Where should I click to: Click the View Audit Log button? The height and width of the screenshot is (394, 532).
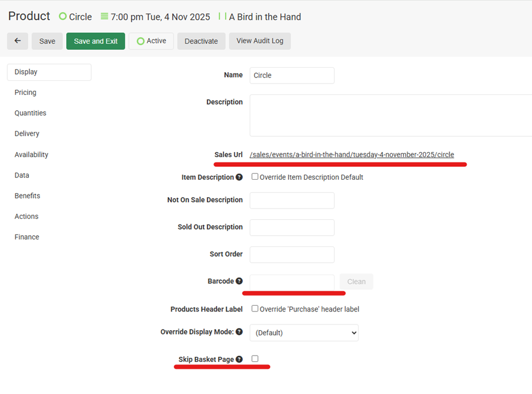click(x=260, y=41)
